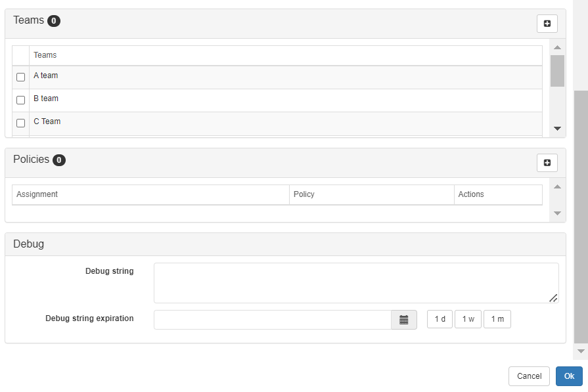Click the add team plus icon
The width and height of the screenshot is (588, 392).
[x=547, y=24]
